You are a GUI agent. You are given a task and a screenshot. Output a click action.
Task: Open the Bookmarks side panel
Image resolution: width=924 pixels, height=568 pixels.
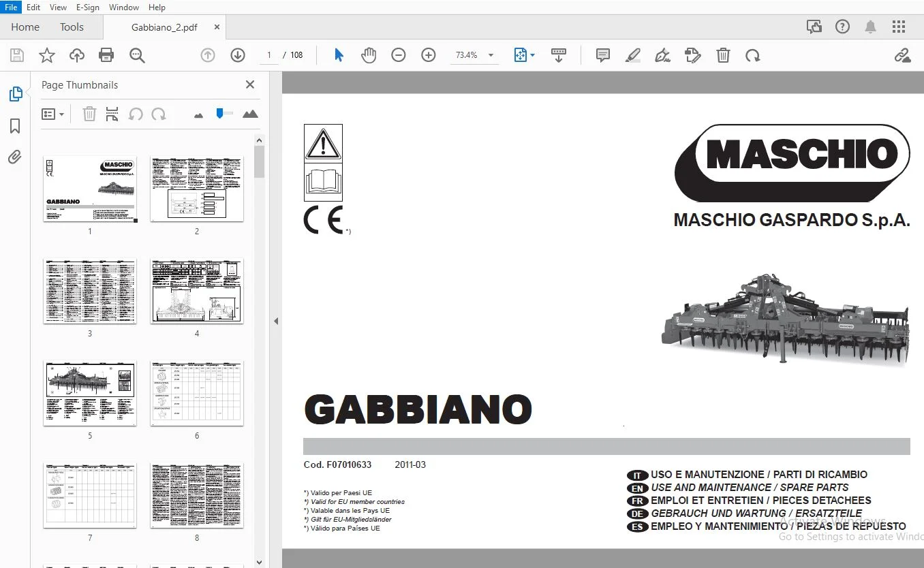pyautogui.click(x=15, y=126)
